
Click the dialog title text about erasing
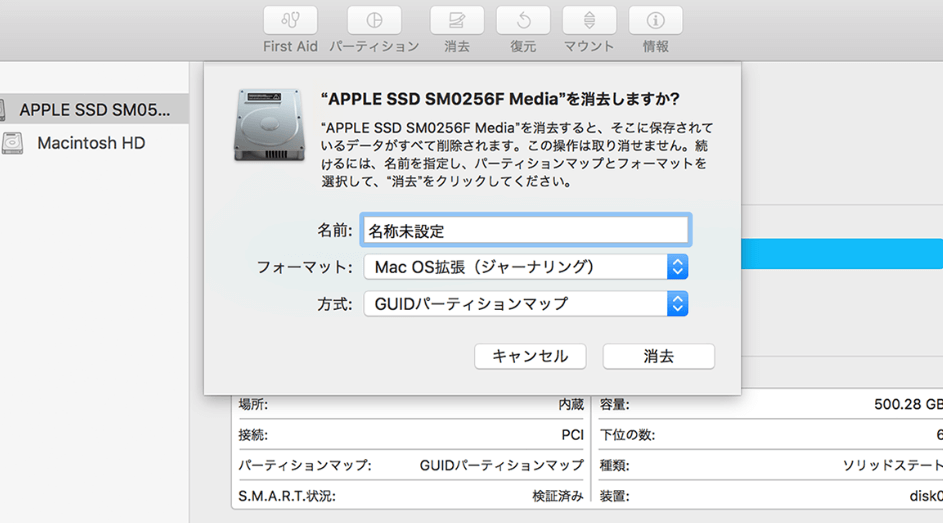click(x=500, y=99)
